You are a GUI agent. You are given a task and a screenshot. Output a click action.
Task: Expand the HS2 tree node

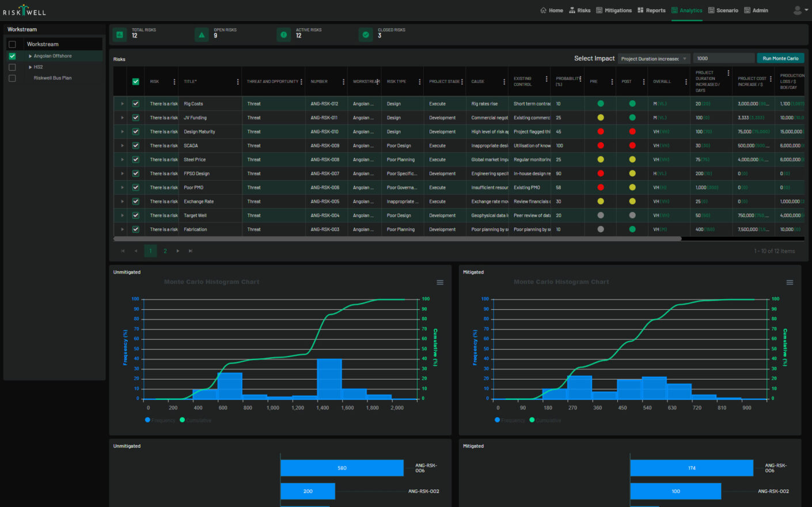[31, 67]
